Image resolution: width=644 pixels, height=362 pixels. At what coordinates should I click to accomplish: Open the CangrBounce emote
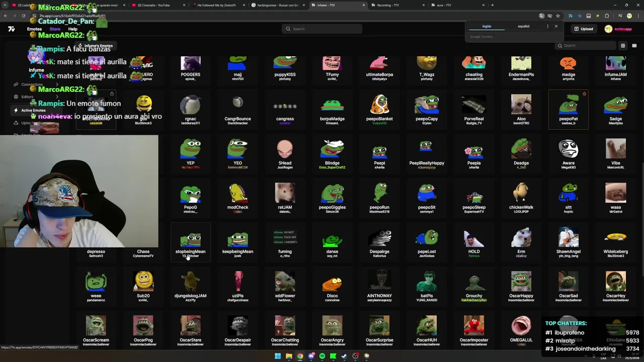click(x=237, y=110)
